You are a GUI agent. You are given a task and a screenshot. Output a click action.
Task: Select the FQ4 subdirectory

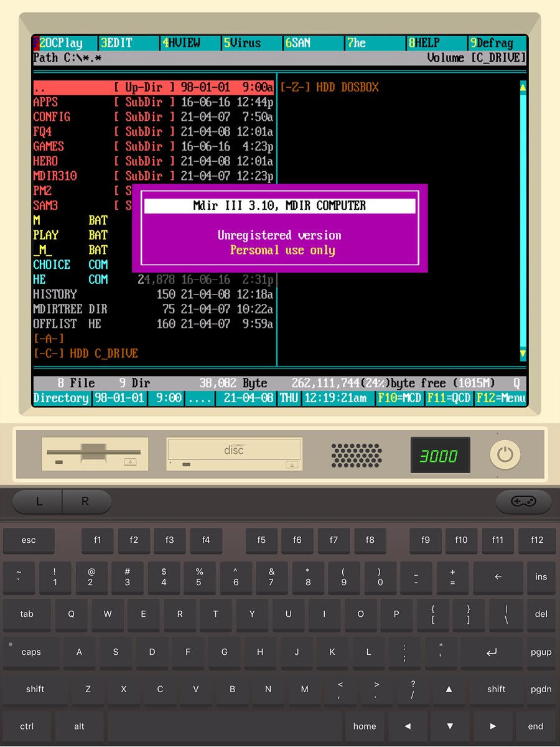153,132
